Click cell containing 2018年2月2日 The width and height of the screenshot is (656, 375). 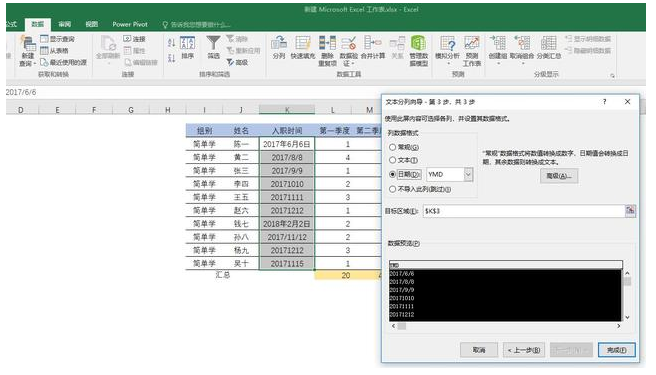click(287, 224)
